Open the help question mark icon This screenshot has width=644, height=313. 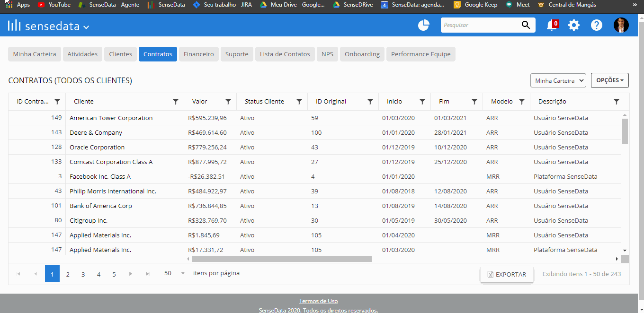[x=597, y=26]
